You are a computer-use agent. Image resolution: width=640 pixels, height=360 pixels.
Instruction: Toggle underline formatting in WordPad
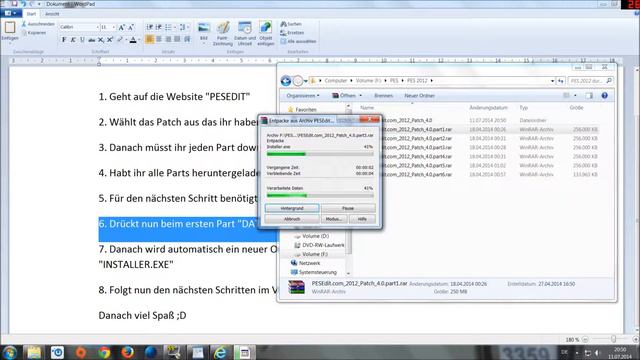pos(82,40)
